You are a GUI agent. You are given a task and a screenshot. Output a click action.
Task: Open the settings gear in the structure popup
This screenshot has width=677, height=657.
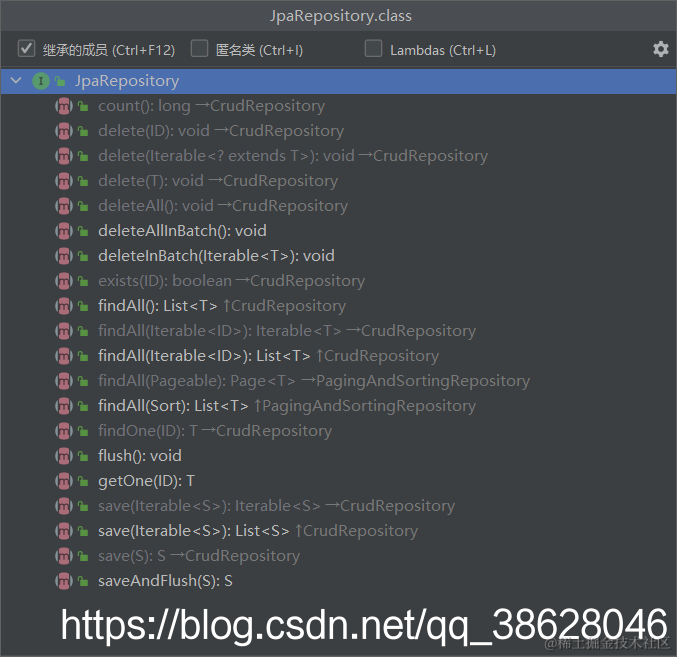pos(660,49)
